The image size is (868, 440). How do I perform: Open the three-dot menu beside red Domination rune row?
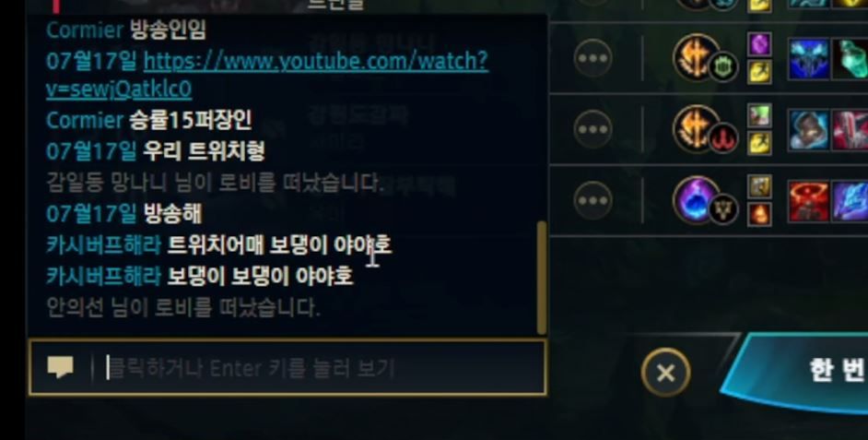[592, 129]
